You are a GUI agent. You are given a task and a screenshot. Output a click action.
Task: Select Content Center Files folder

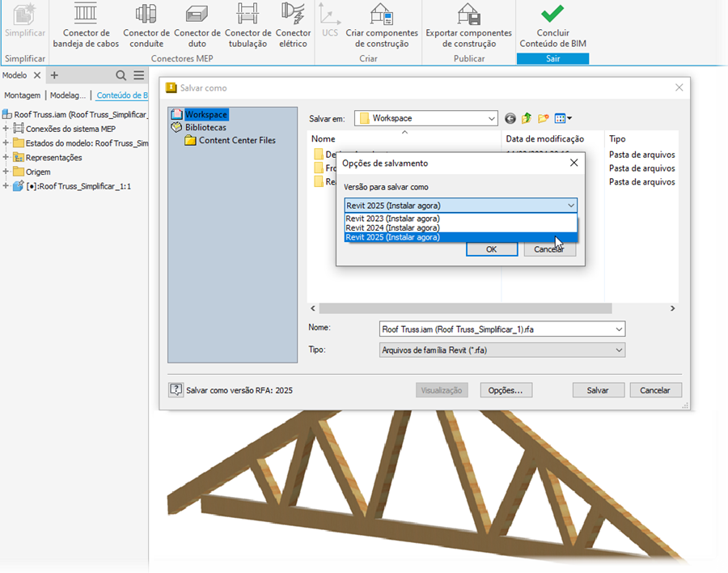(237, 140)
